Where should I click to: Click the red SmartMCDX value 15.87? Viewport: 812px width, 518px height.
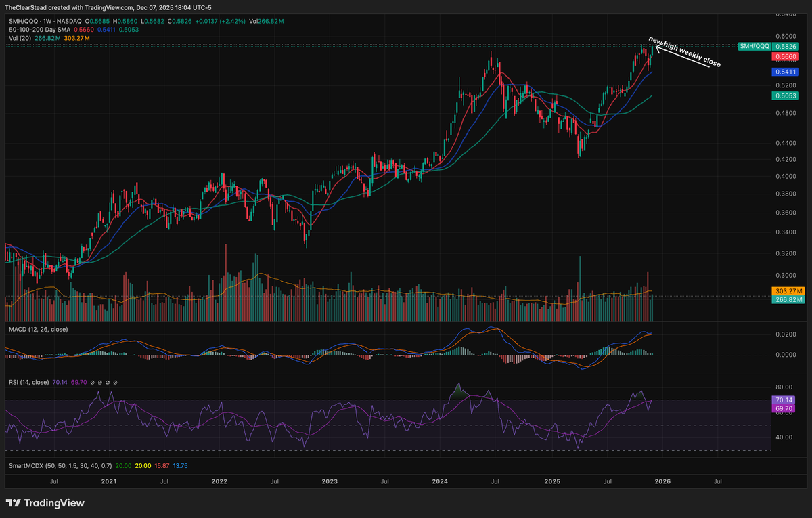point(163,466)
